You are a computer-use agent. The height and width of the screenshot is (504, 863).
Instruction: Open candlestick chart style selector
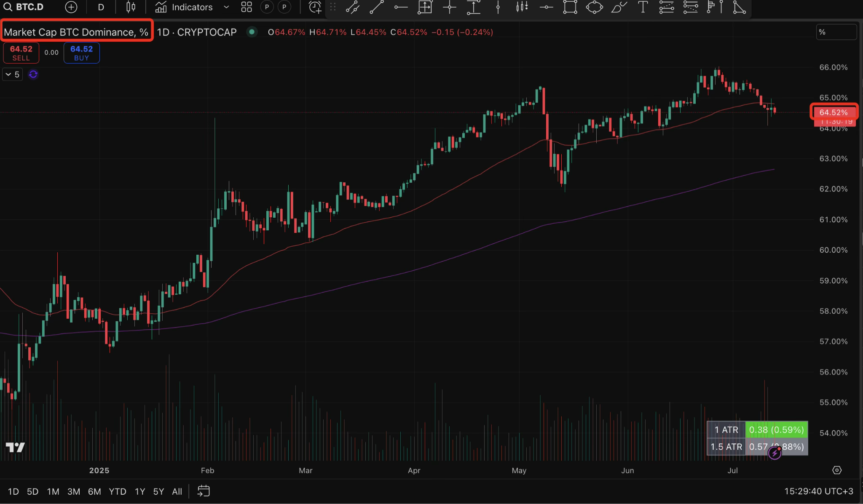(x=131, y=7)
